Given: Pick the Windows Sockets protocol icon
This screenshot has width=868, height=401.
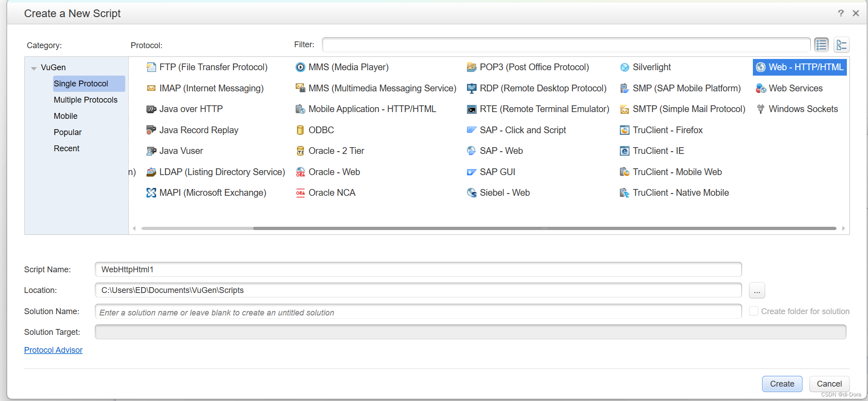Looking at the screenshot, I should 761,109.
